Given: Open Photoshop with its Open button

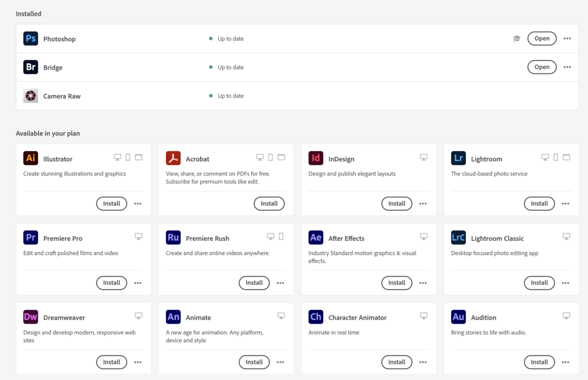Looking at the screenshot, I should 541,38.
